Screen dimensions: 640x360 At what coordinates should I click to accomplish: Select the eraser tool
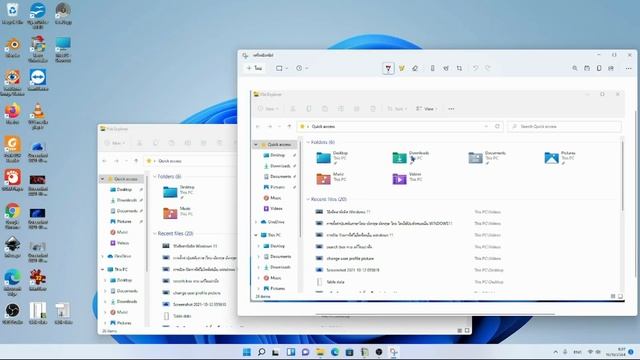pyautogui.click(x=415, y=68)
